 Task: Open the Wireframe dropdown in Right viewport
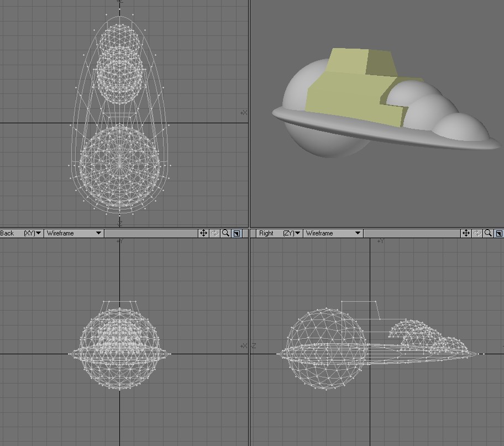[x=333, y=233]
